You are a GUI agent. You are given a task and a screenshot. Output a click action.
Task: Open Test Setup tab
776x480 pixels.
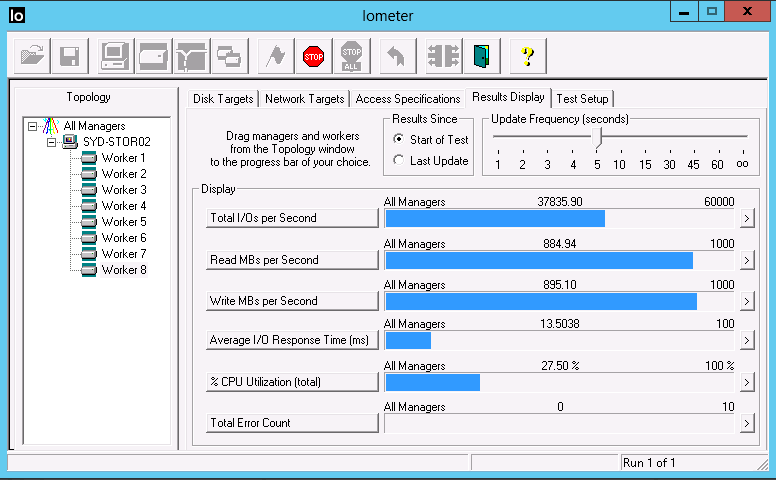pyautogui.click(x=582, y=98)
